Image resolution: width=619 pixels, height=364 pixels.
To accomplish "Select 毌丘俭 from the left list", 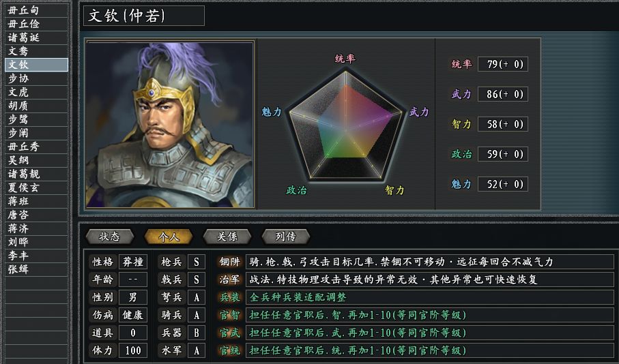I will point(35,24).
